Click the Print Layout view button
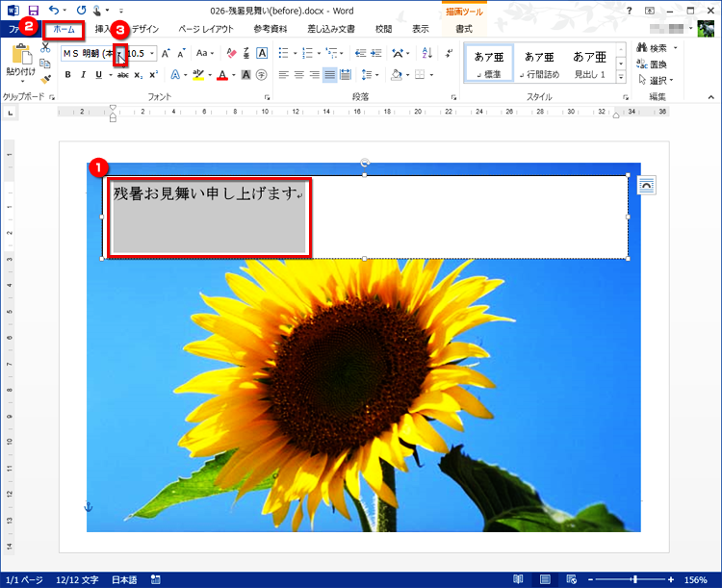 (x=545, y=579)
